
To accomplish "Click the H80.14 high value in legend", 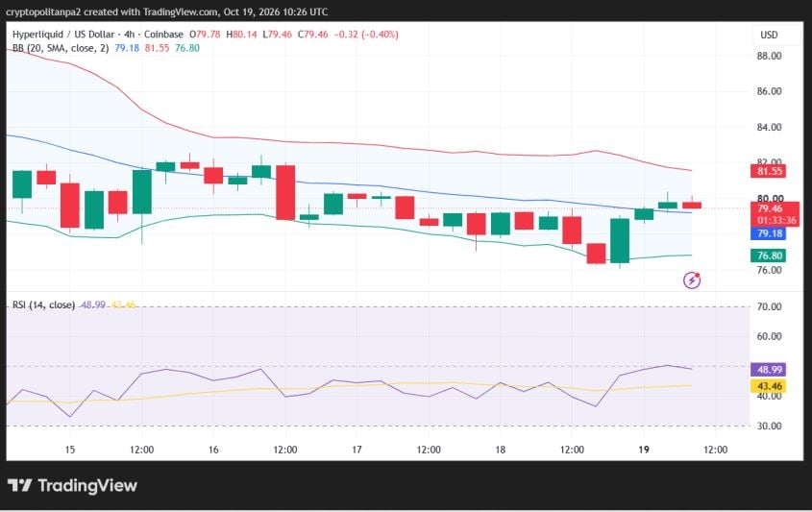I will (x=241, y=35).
